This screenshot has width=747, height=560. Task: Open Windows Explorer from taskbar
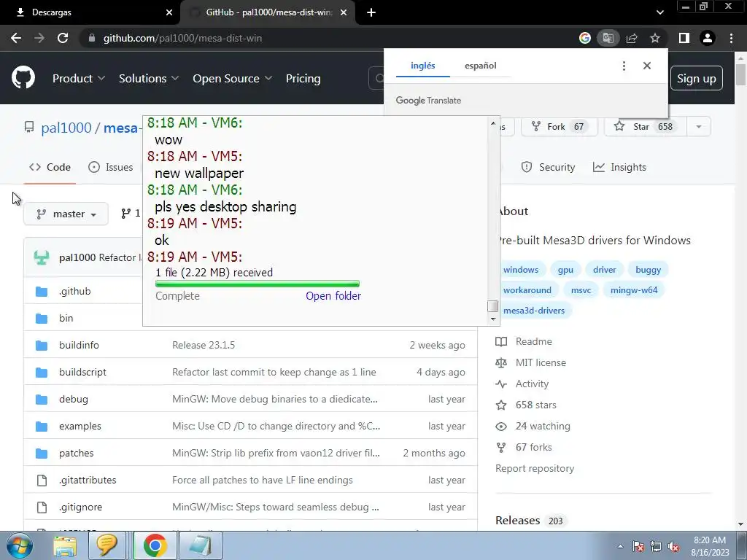(x=65, y=545)
